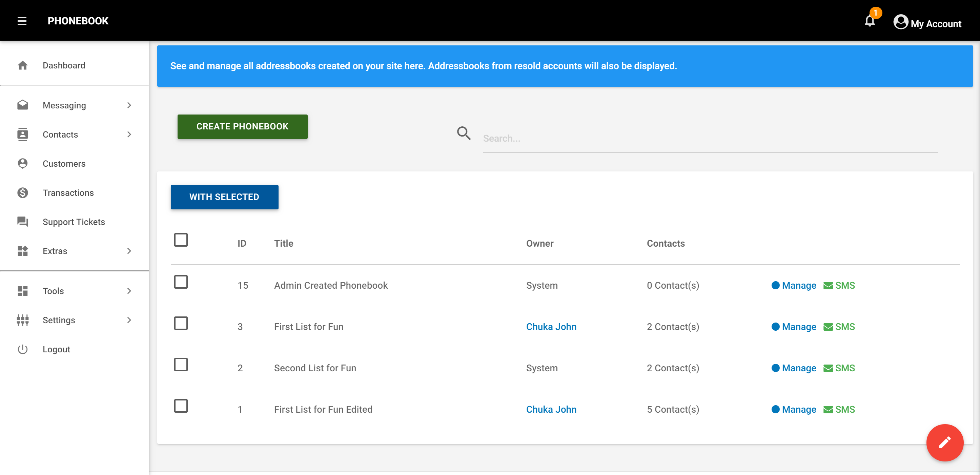Click the Dashboard home icon
The width and height of the screenshot is (980, 475).
pos(23,65)
